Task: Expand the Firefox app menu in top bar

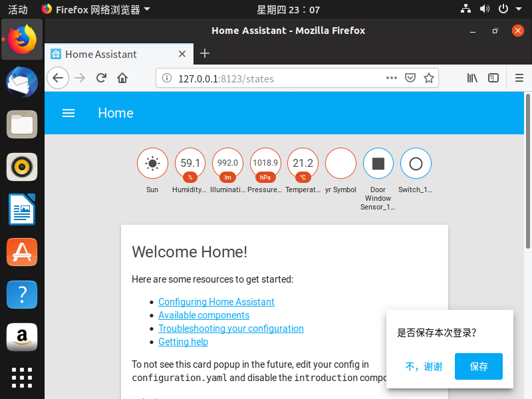Action: click(96, 9)
